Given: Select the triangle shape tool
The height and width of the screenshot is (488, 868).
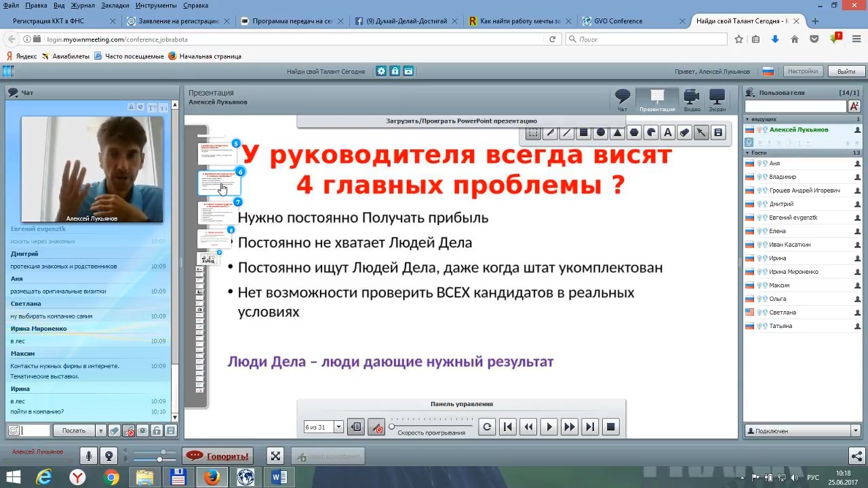Looking at the screenshot, I should pyautogui.click(x=617, y=133).
